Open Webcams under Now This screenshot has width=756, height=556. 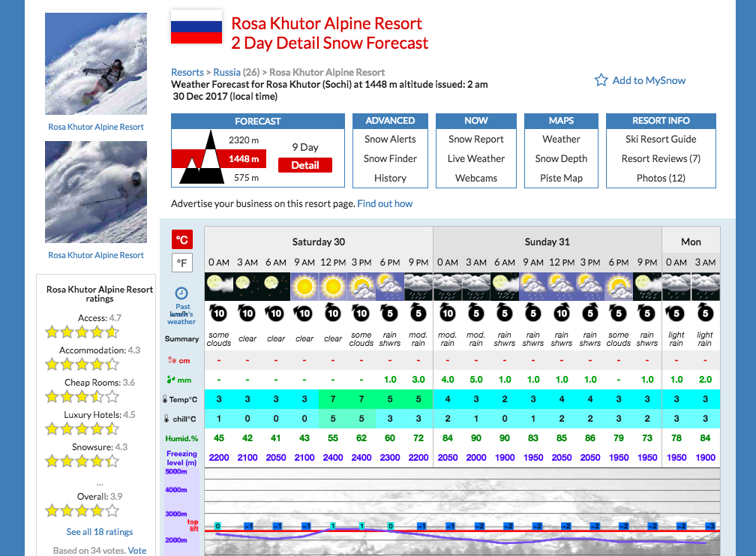point(475,178)
